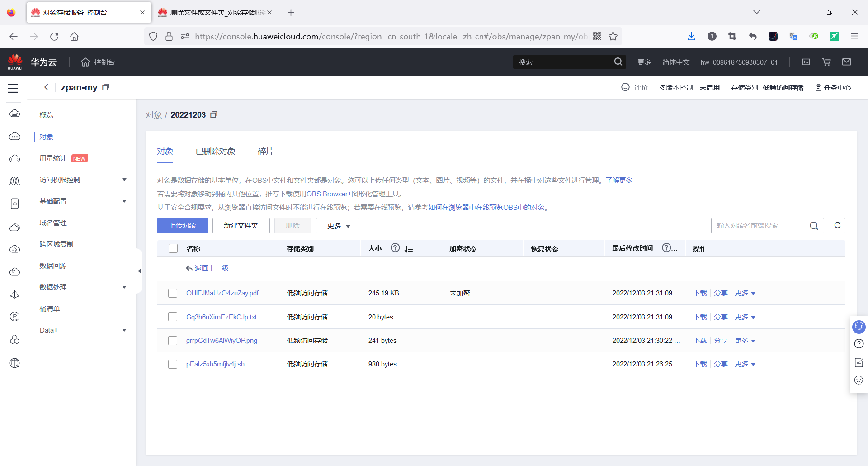The height and width of the screenshot is (466, 868).
Task: Open 更多 dropdown for pEalz5xb5mfjlv4j.sh row
Action: 745,364
